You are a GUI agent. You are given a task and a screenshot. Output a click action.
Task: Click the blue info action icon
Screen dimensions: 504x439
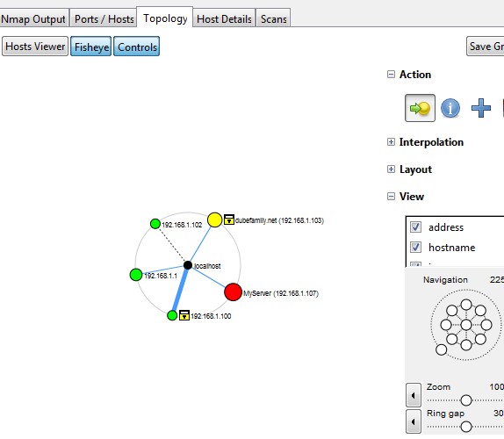pyautogui.click(x=450, y=108)
